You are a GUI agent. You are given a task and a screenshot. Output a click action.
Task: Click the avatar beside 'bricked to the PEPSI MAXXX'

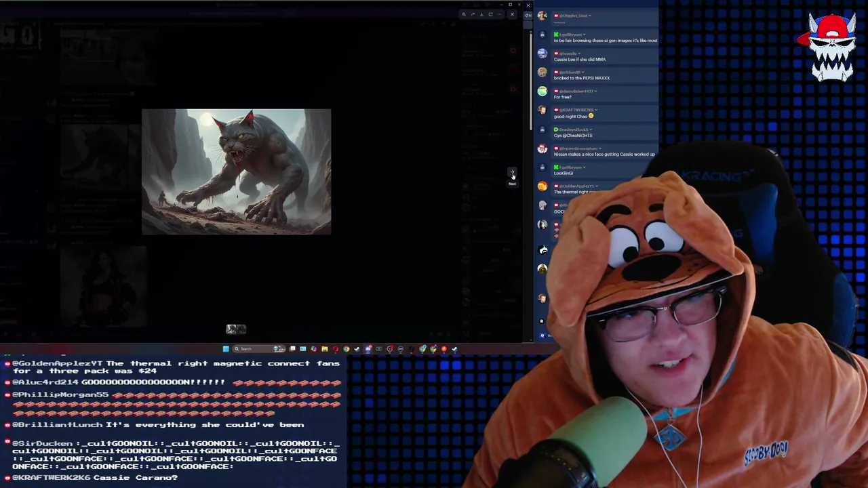pos(542,72)
